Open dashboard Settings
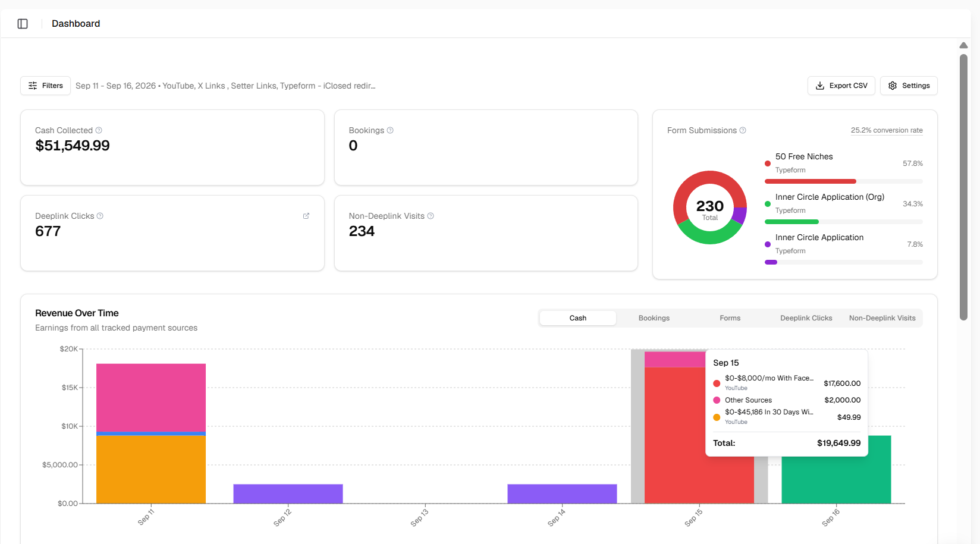 [x=909, y=86]
